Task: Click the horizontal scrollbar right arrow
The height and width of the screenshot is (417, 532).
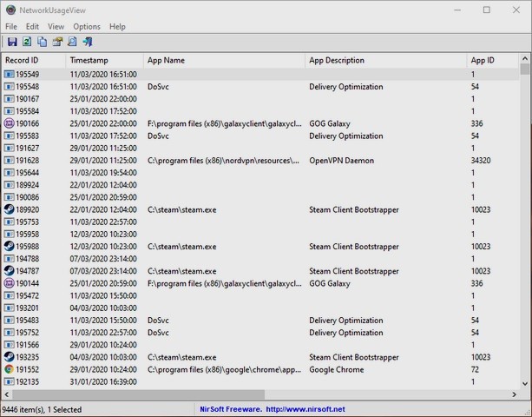Action: tap(515, 394)
